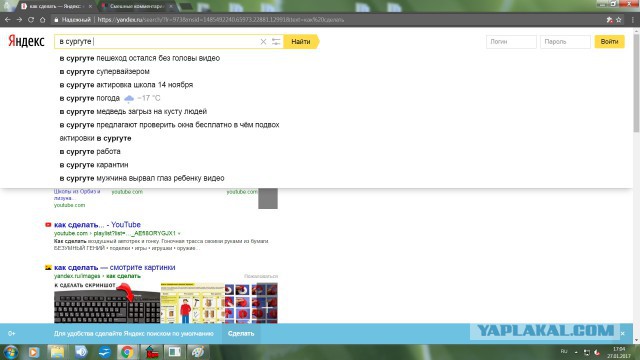Click the Chrome back arrow
This screenshot has height=360, width=640.
[7, 20]
